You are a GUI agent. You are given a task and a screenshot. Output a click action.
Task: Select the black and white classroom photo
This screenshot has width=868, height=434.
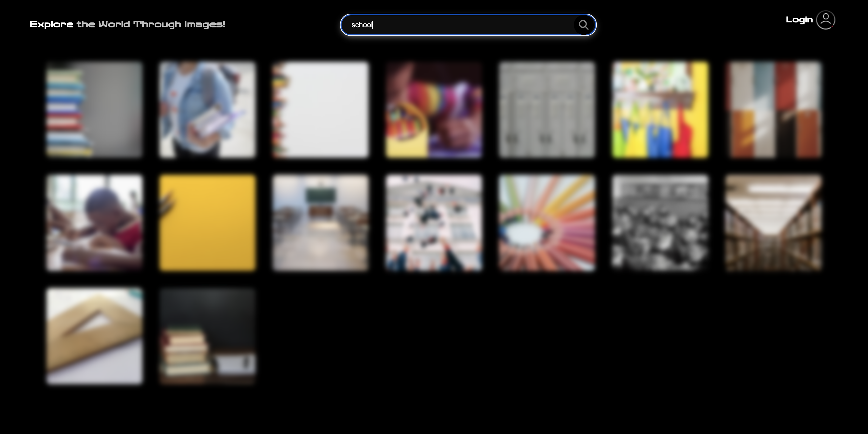tap(660, 223)
